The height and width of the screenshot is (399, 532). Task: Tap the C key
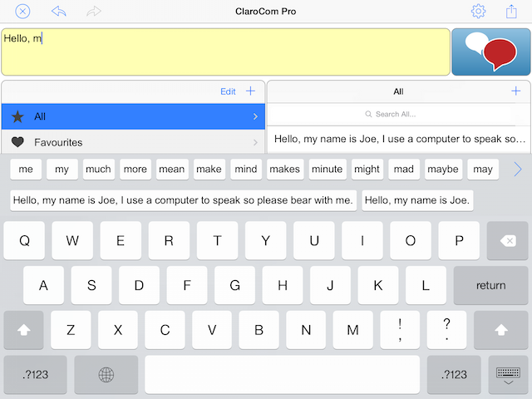(165, 330)
